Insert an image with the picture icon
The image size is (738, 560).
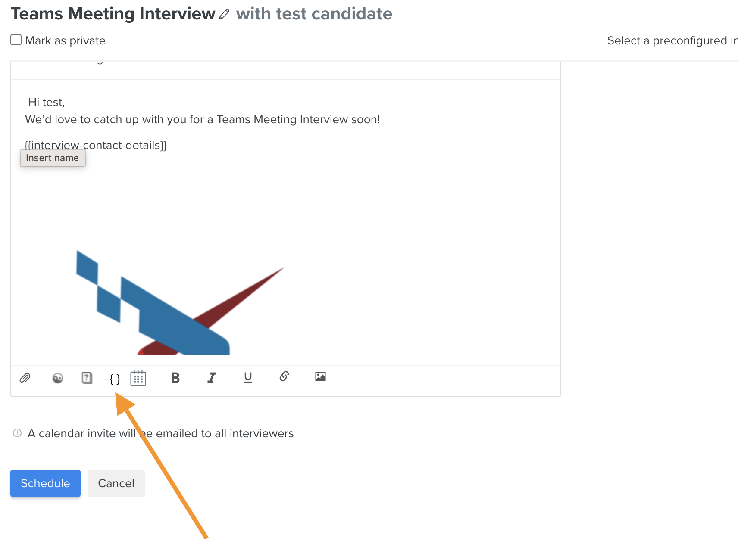320,376
